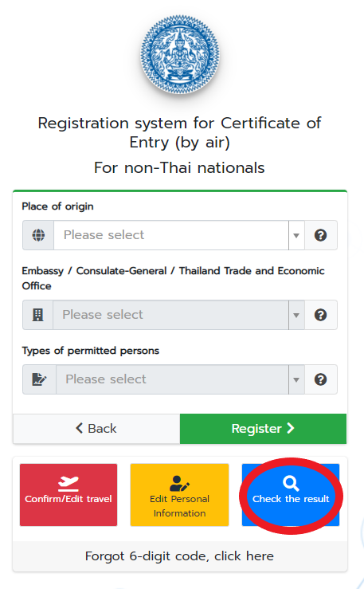The width and height of the screenshot is (364, 589).
Task: Click the green Register button
Action: pos(263,429)
